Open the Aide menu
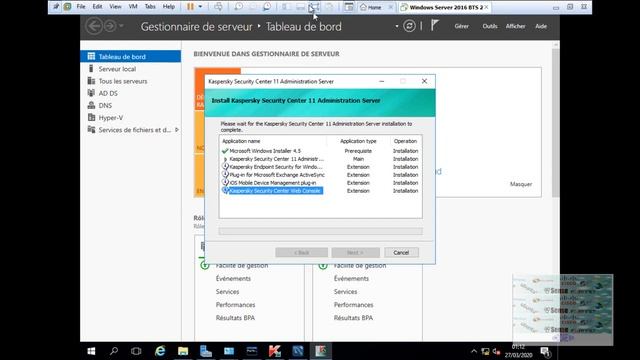Screen dimensions: 640x360 pos(541,26)
